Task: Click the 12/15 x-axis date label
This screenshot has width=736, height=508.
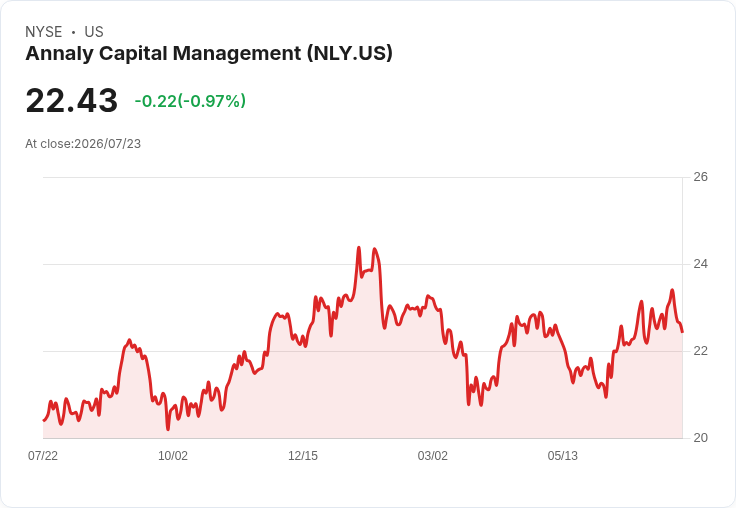Action: click(303, 456)
